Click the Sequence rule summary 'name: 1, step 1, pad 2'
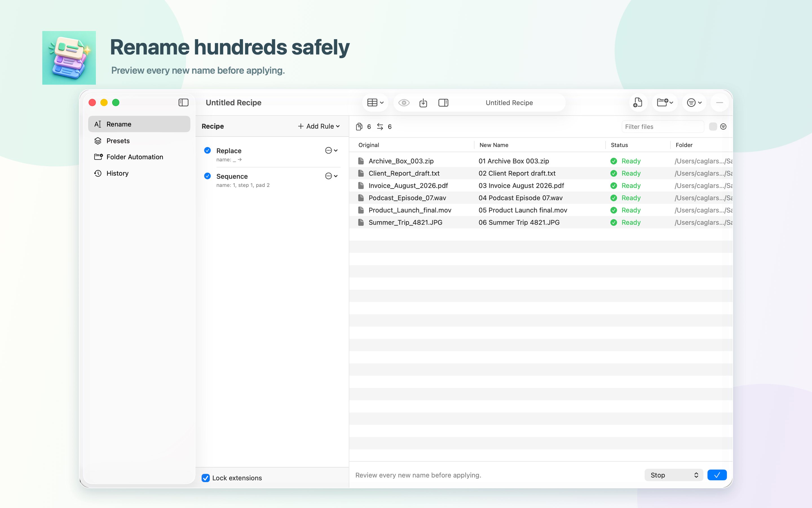 243,185
